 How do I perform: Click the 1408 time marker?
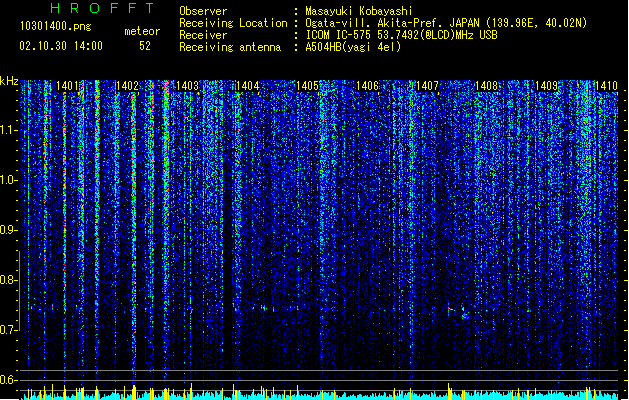(487, 86)
